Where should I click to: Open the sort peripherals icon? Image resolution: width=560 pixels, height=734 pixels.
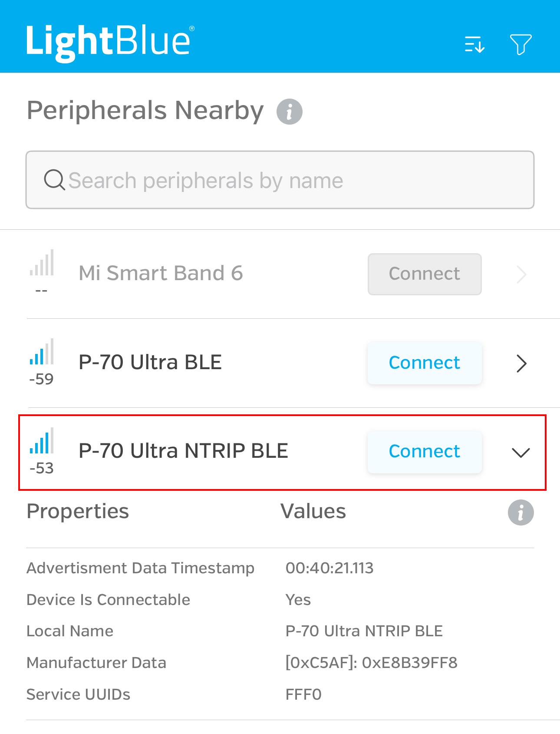(x=474, y=44)
